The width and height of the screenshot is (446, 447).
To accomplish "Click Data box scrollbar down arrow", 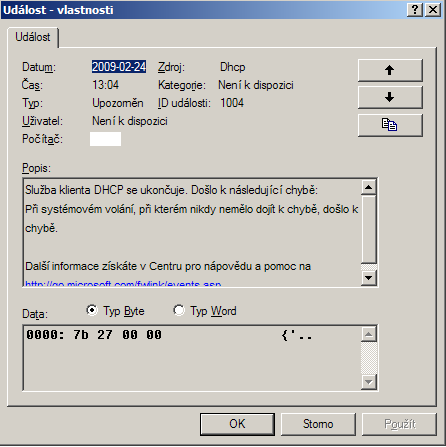I will point(369,382).
